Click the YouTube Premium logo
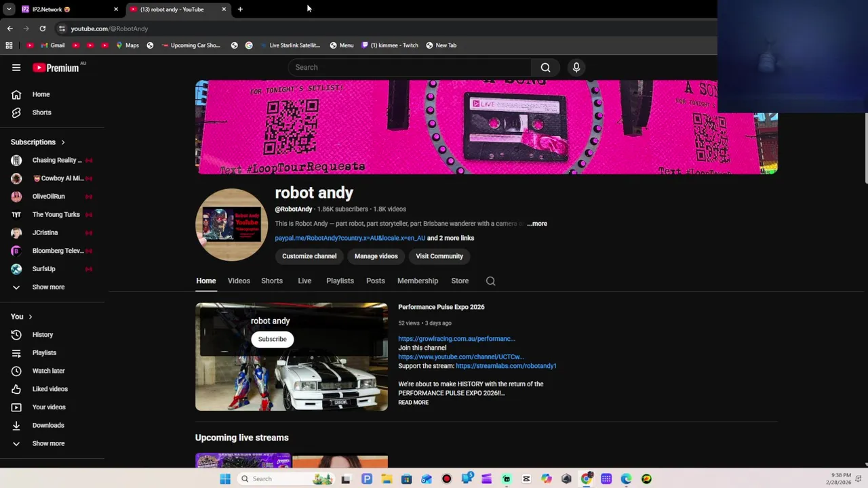This screenshot has height=488, width=868. (57, 67)
